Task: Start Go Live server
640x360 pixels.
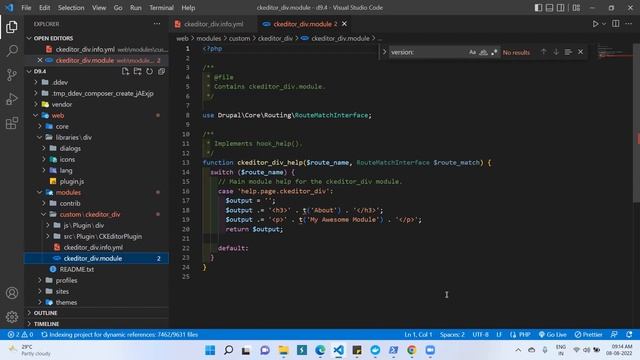Action: tap(552, 335)
